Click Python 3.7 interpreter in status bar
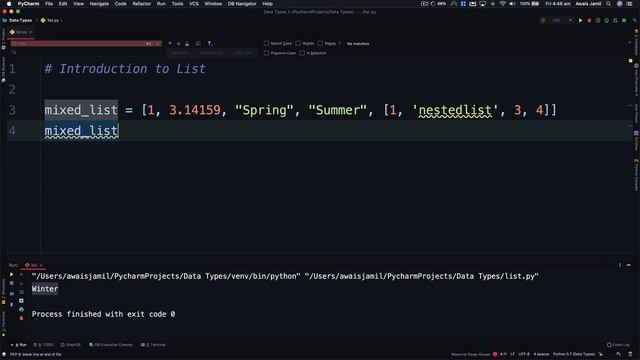Screen dimensions: 640x360 574,354
